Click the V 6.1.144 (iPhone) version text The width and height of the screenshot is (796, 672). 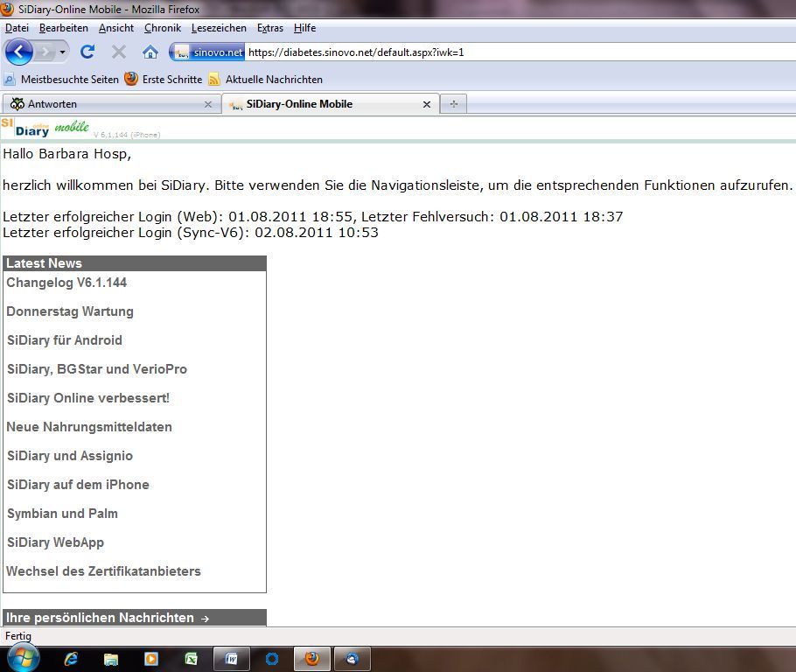pyautogui.click(x=127, y=135)
